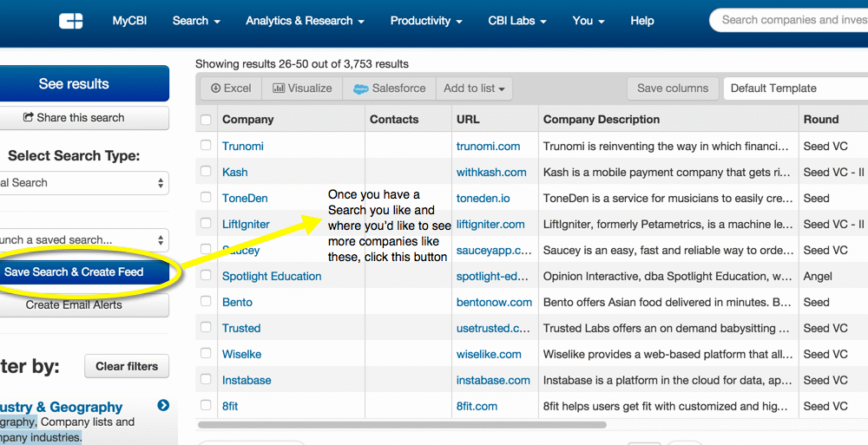
Task: Open the LiftIgniter company link
Action: tap(246, 224)
